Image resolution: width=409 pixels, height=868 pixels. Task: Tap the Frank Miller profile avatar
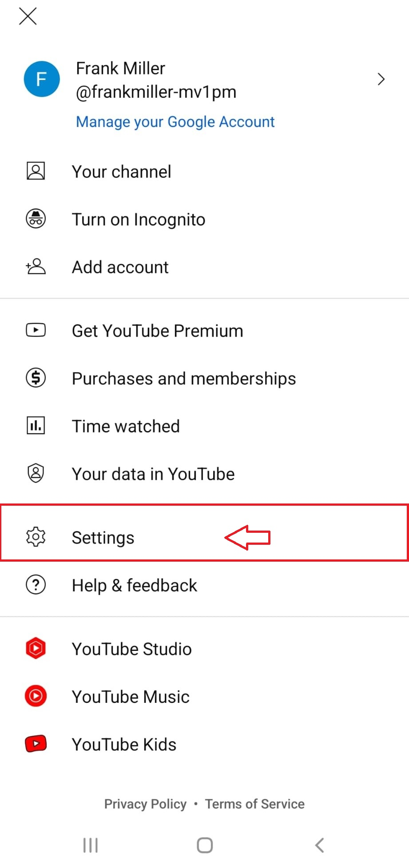point(42,79)
